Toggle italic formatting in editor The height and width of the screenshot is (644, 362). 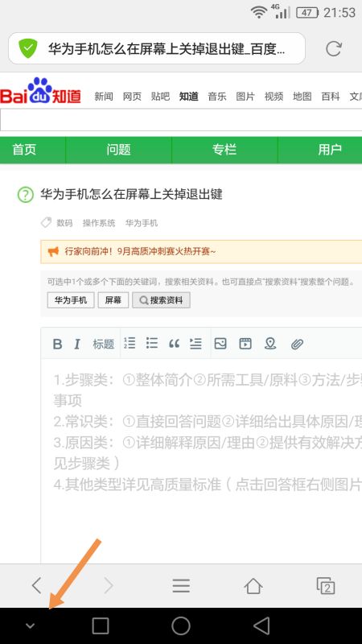click(x=77, y=344)
